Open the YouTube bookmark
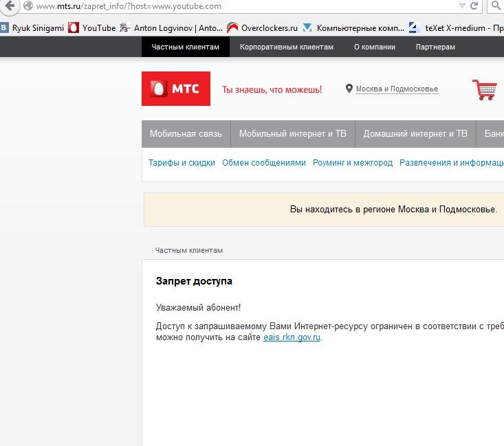The height and width of the screenshot is (446, 504). click(91, 28)
